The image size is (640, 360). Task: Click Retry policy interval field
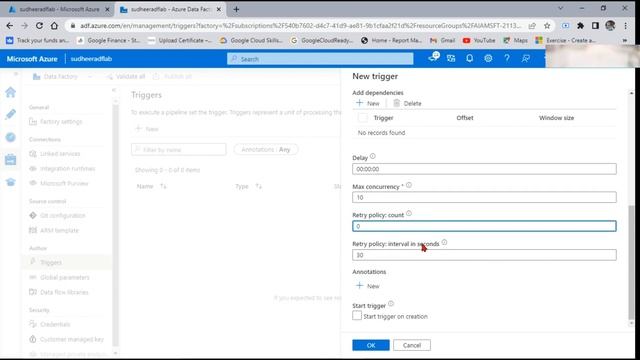[484, 255]
